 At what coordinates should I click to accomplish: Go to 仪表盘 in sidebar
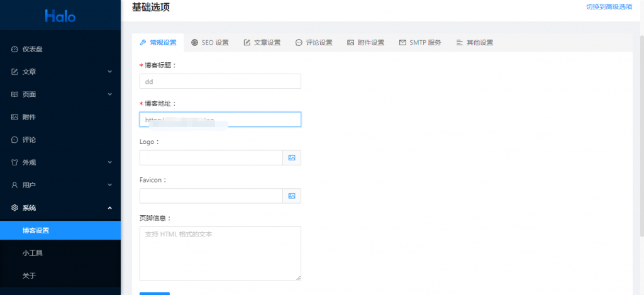pyautogui.click(x=60, y=49)
